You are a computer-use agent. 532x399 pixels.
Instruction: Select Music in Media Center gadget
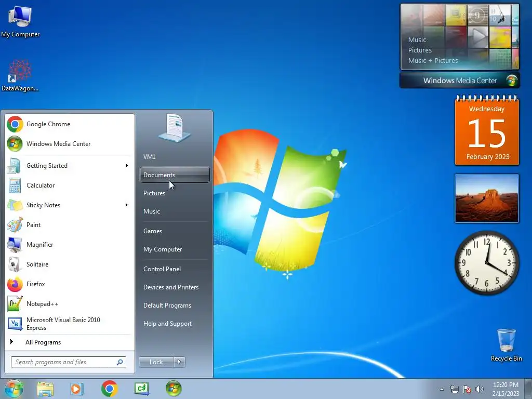[x=417, y=39]
